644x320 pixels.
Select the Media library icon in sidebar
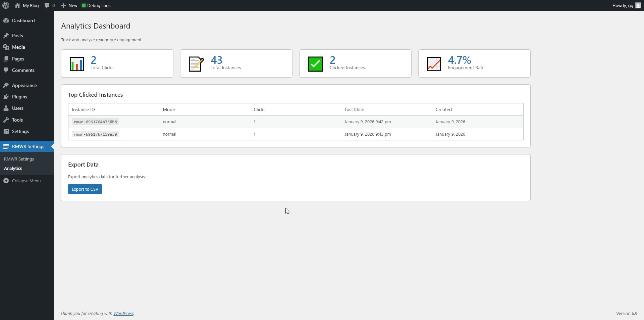(6, 47)
